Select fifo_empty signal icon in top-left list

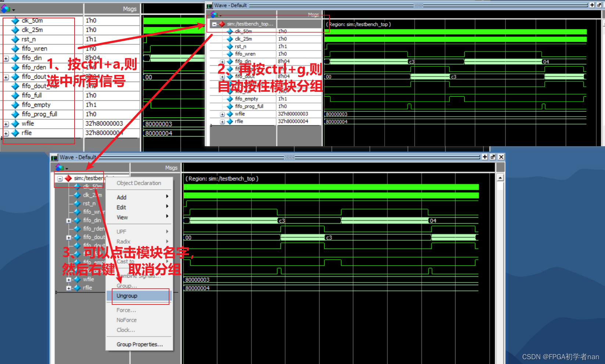pos(15,105)
